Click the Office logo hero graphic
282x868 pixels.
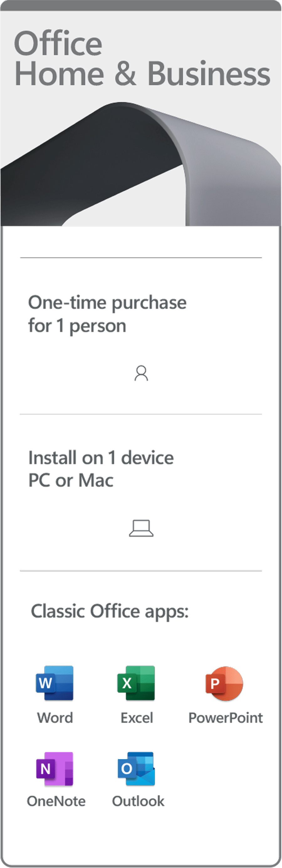click(x=141, y=164)
